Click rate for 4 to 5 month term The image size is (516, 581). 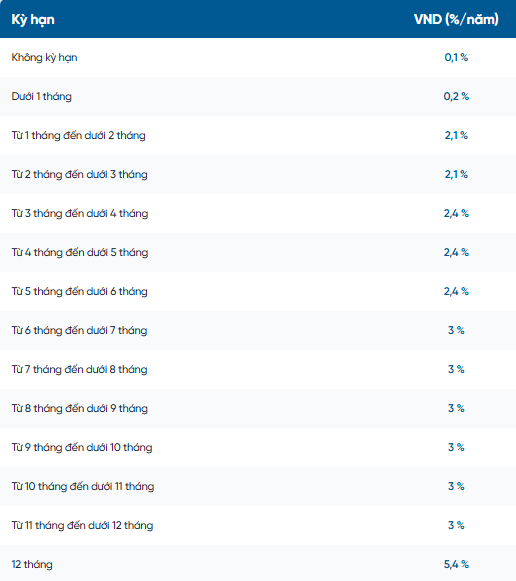pos(456,252)
